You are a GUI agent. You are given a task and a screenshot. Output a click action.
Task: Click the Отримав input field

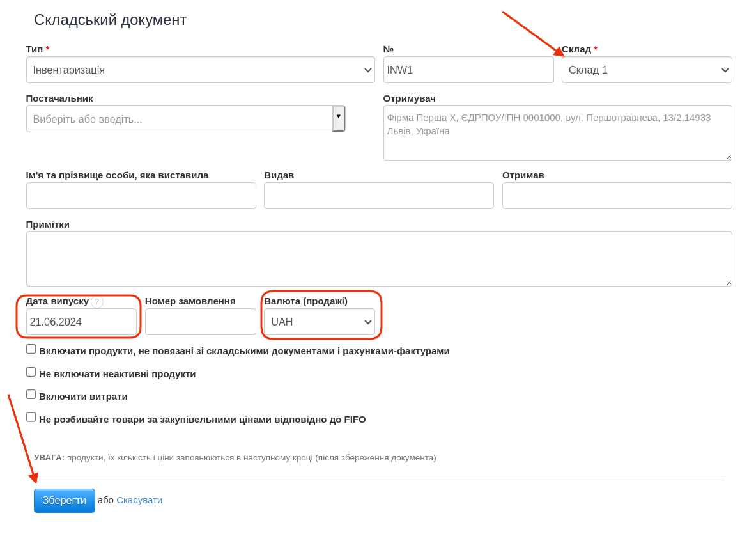617,196
